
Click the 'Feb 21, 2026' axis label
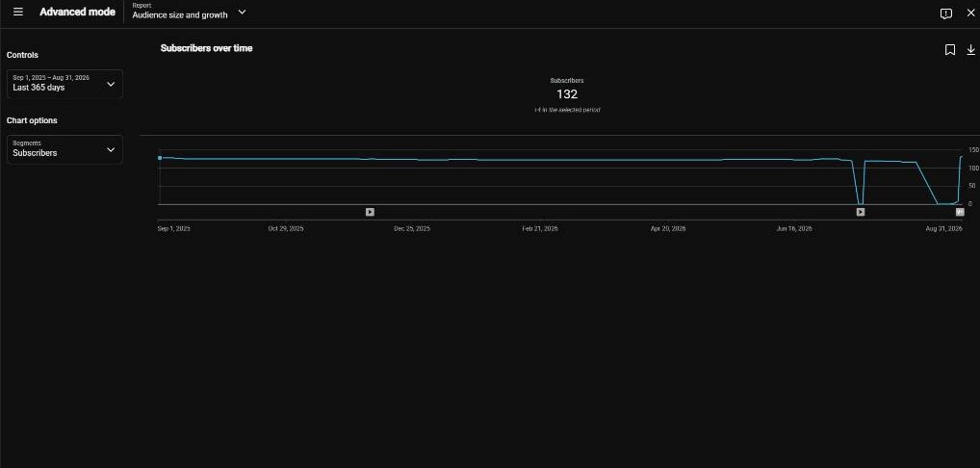tap(540, 228)
